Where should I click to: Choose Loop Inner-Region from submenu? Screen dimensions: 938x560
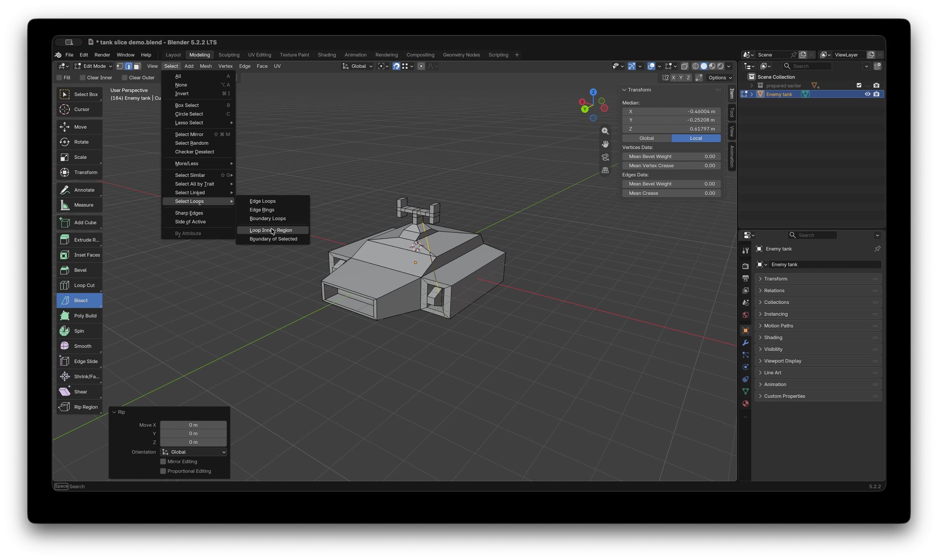click(x=272, y=230)
